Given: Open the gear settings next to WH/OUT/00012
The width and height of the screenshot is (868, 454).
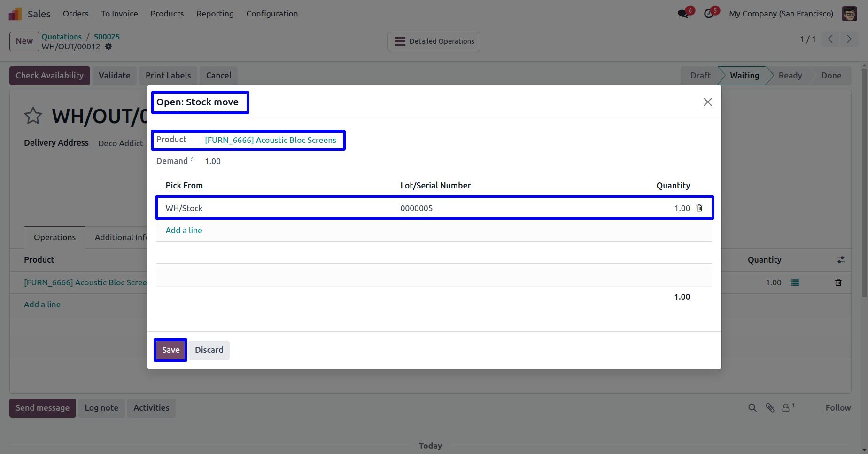Looking at the screenshot, I should tap(108, 47).
